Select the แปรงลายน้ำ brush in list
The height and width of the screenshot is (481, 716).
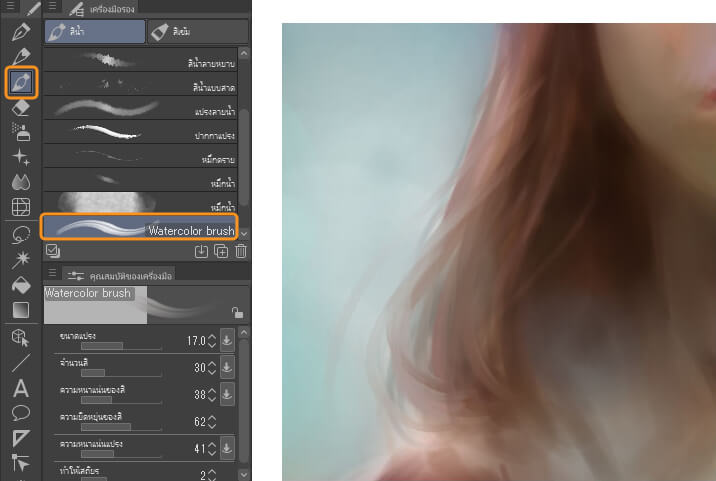click(x=139, y=108)
